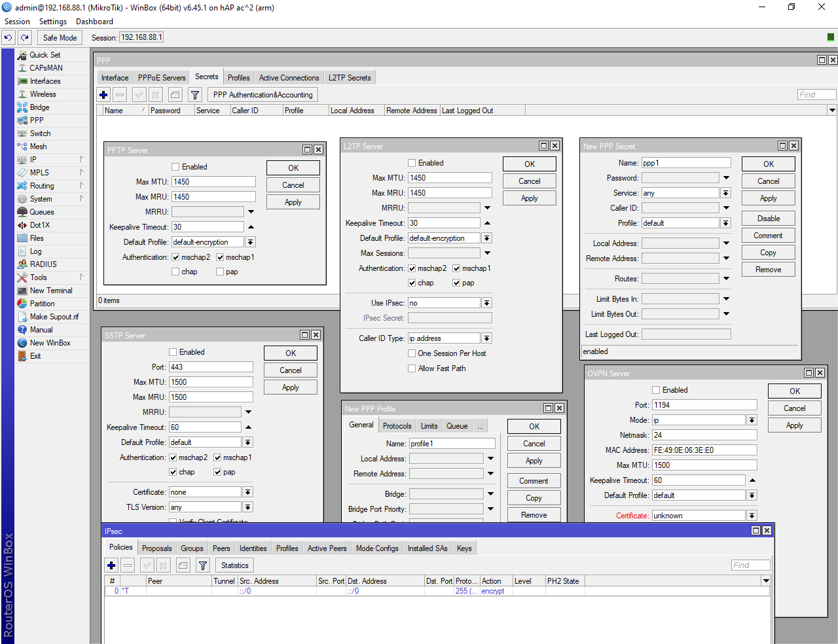Screen dimensions: 838x644
Task: Click the undo arrow icon in toolbar
Action: [9, 38]
